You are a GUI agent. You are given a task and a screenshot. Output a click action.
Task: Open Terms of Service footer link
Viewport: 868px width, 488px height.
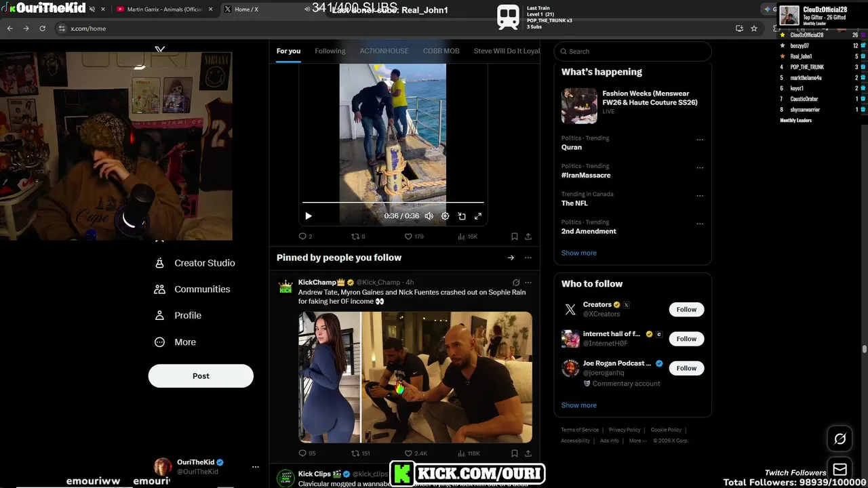tap(580, 430)
